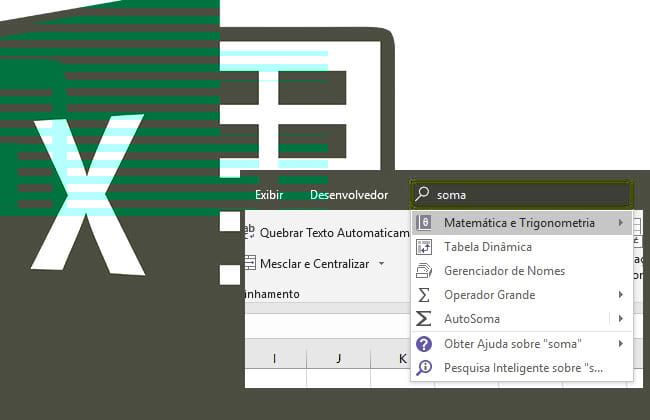Expand Operador Grande submenu arrow
650x420 pixels.
[x=621, y=294]
